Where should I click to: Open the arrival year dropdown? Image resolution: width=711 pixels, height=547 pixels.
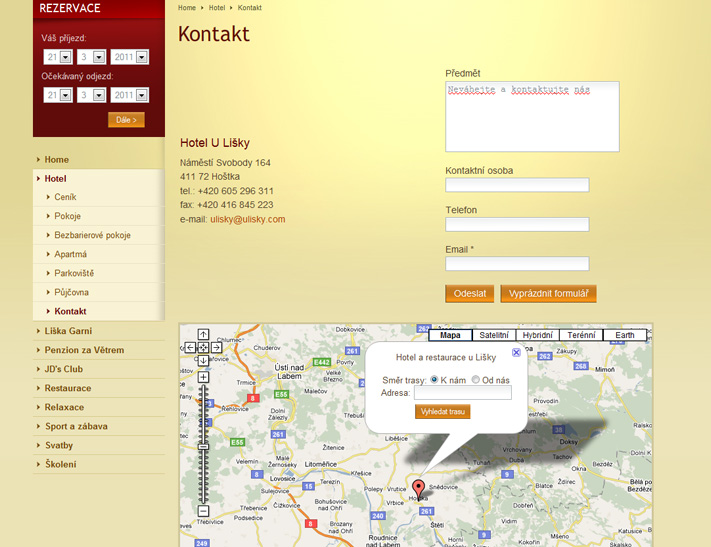pos(130,57)
